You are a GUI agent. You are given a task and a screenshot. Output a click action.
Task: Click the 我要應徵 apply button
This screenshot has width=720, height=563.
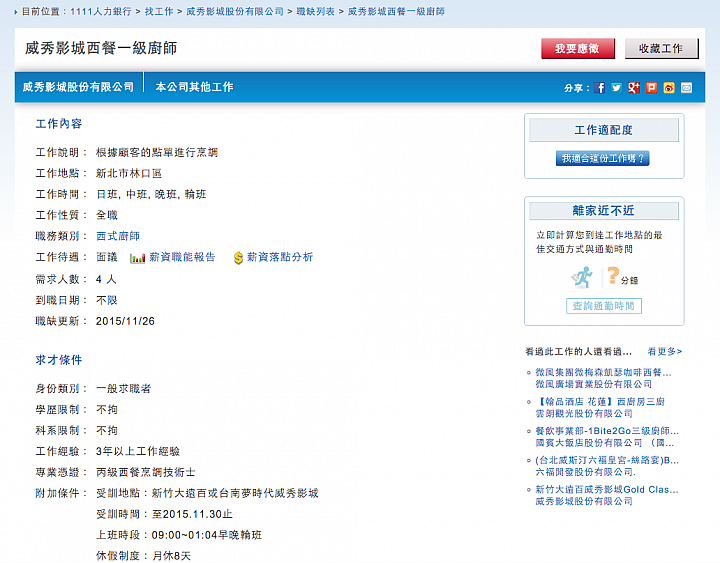[x=578, y=48]
